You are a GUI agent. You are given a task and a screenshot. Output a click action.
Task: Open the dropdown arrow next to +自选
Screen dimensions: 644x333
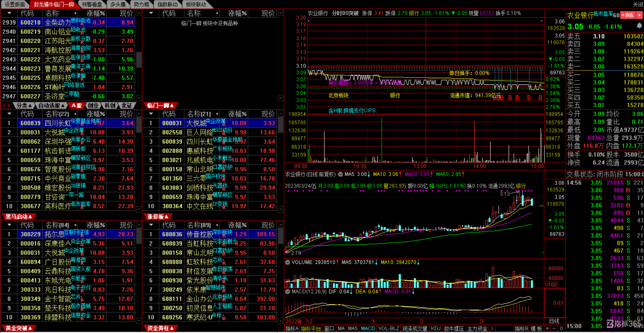click(x=639, y=15)
